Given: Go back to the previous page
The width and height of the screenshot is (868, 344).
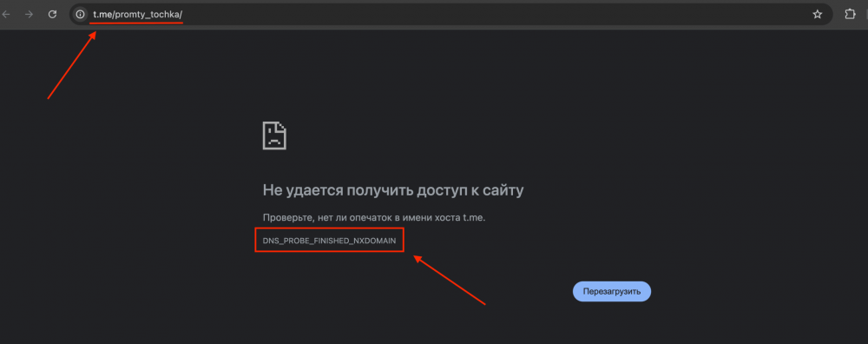Looking at the screenshot, I should (6, 15).
